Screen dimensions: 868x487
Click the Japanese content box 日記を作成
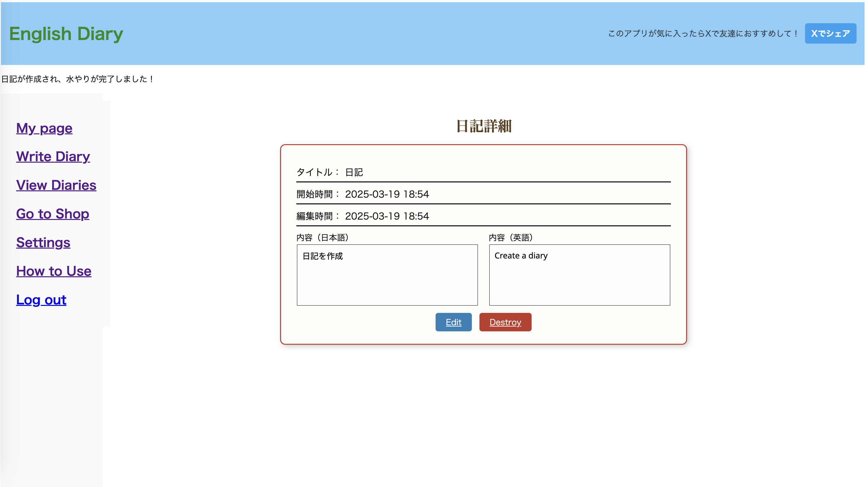coord(387,275)
